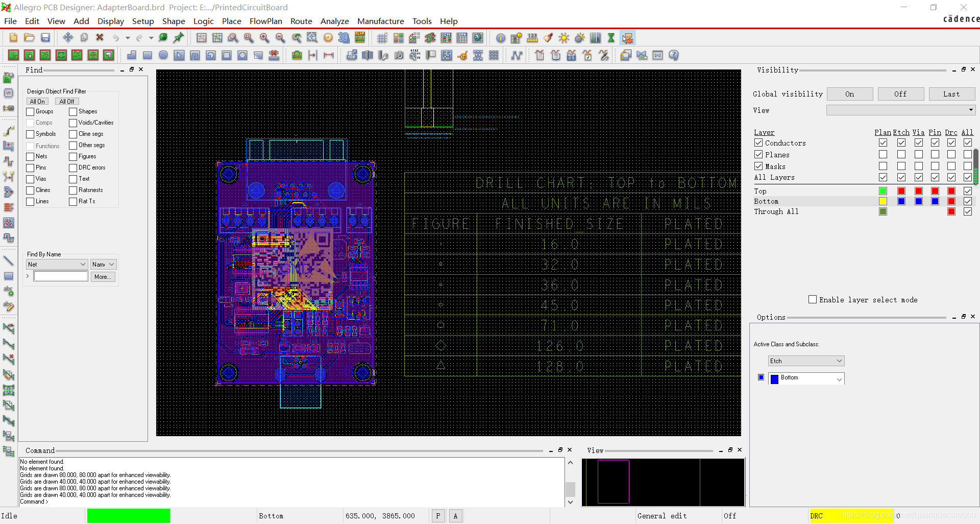Tick the Vias filter checkbox
Image resolution: width=980 pixels, height=524 pixels.
30,179
